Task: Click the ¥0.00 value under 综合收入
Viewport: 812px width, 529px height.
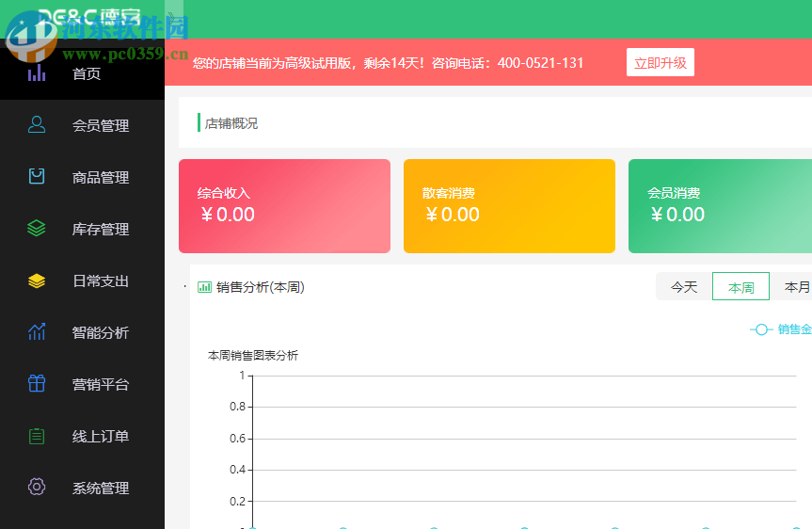Action: coord(228,215)
